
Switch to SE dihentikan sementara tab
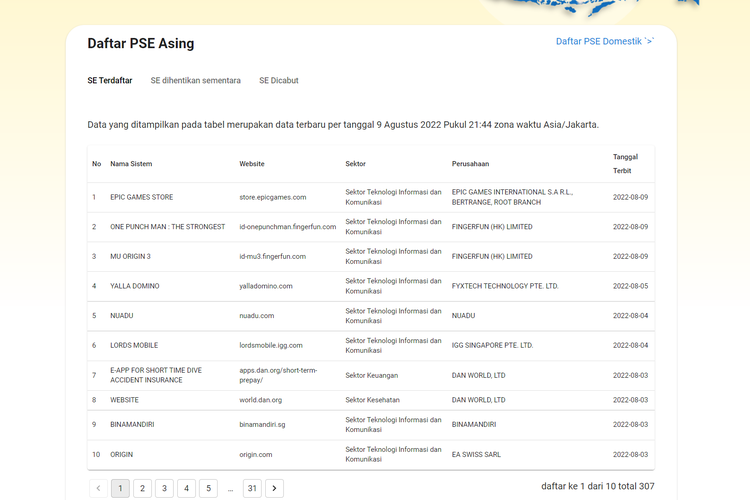coord(196,80)
